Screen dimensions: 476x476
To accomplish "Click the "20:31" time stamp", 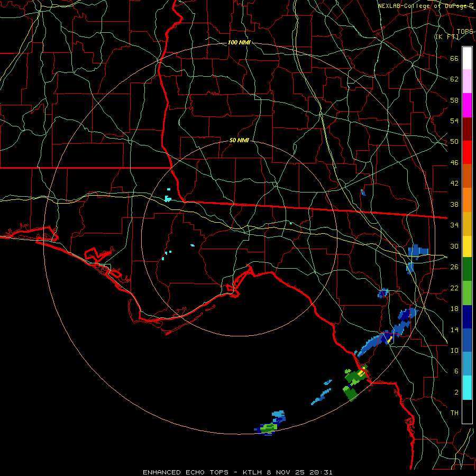I will [321, 472].
